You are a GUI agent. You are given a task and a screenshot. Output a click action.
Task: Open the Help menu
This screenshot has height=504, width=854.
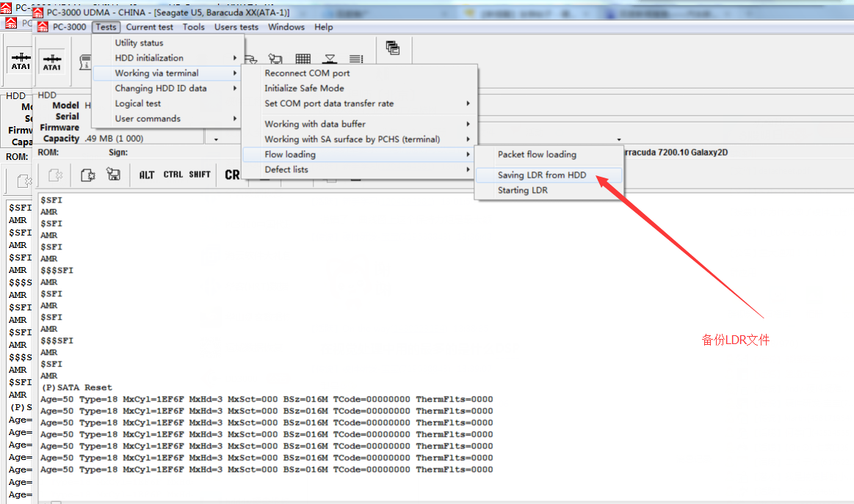coord(323,26)
